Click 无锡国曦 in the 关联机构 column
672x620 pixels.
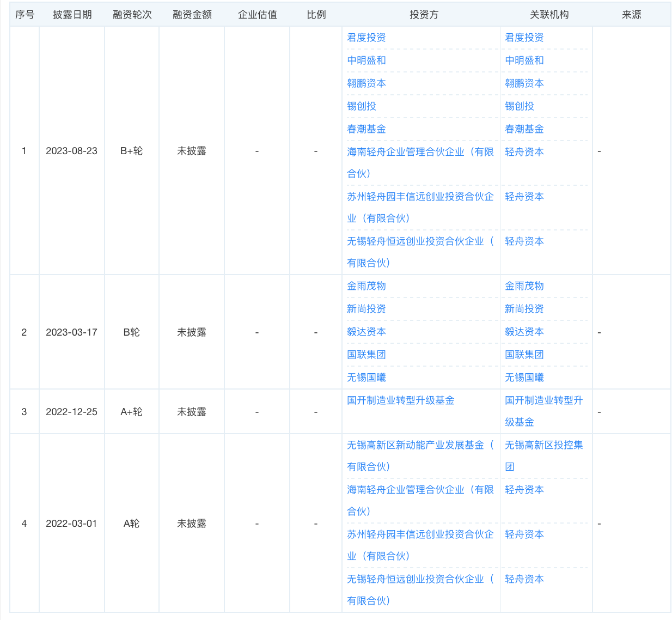click(524, 378)
